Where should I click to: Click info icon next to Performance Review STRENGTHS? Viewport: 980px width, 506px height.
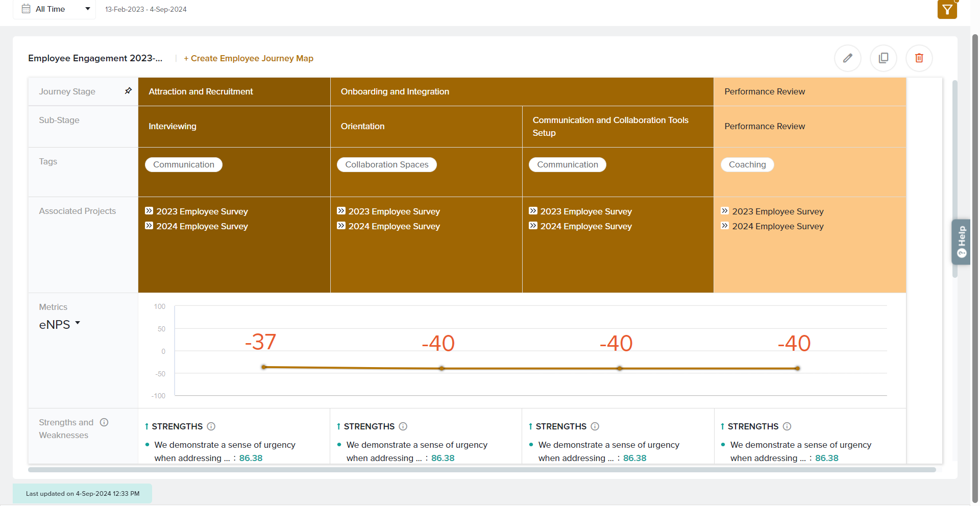787,426
